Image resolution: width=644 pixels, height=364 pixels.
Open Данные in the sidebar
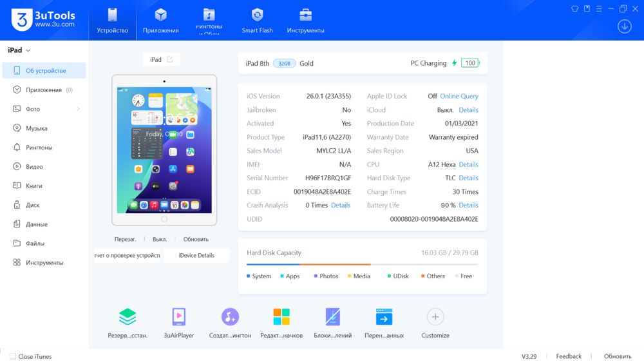coord(44,224)
